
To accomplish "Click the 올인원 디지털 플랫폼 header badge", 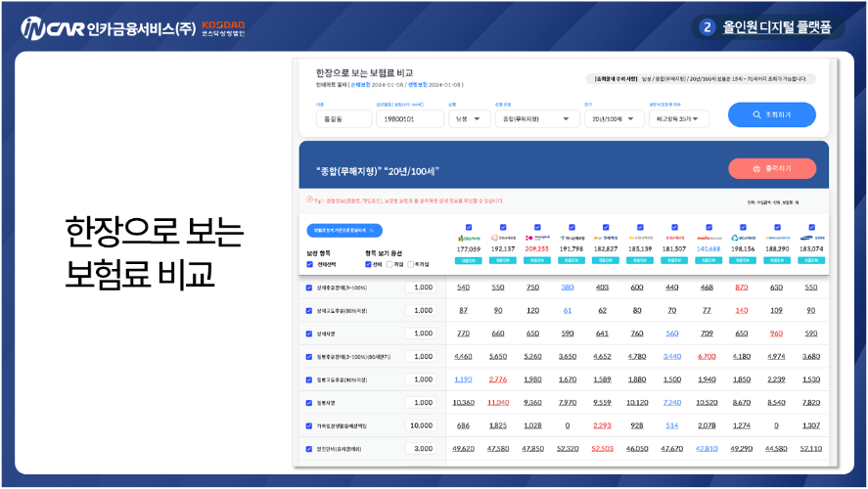I will (x=768, y=27).
